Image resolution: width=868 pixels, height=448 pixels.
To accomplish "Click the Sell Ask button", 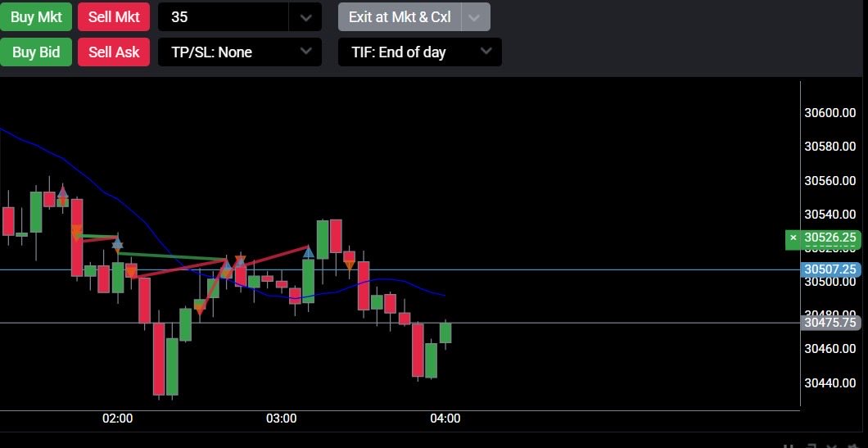I will [x=114, y=52].
